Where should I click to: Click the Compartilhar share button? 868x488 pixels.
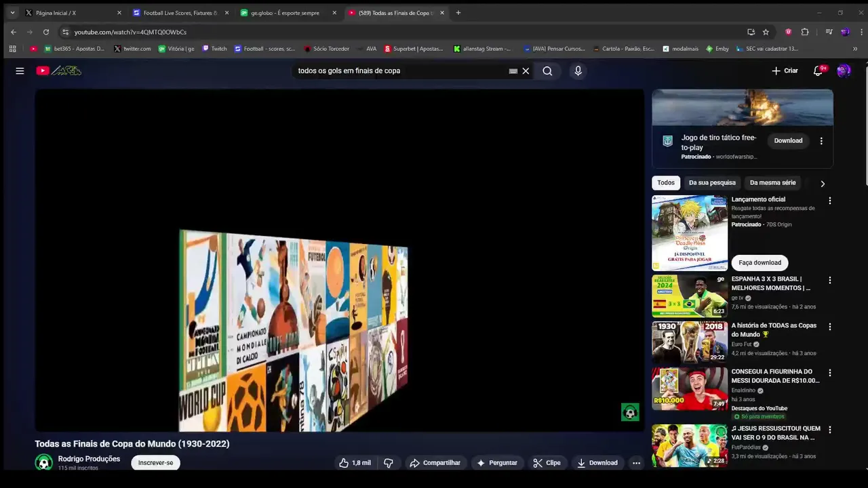point(435,463)
